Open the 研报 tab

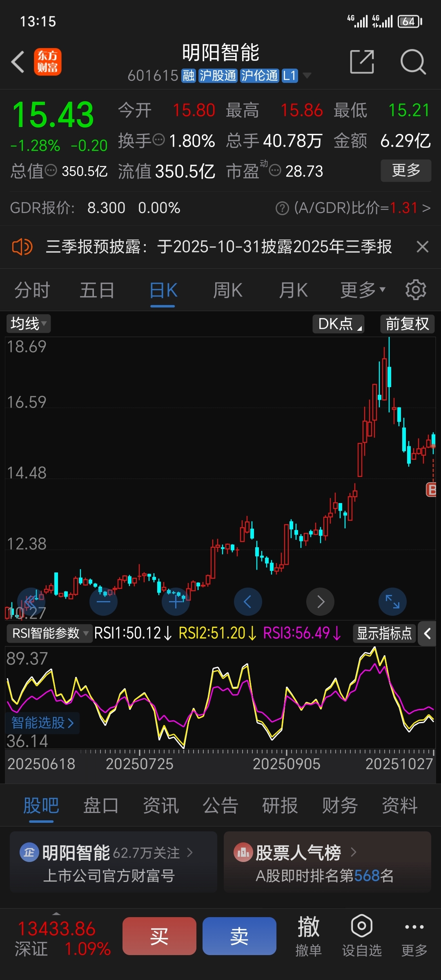(x=280, y=806)
